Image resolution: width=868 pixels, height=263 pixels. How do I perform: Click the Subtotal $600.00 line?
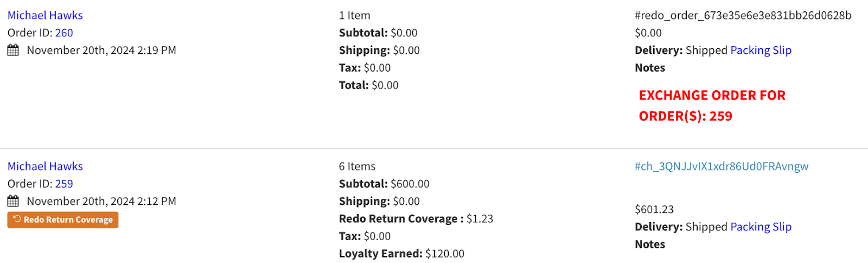click(384, 184)
